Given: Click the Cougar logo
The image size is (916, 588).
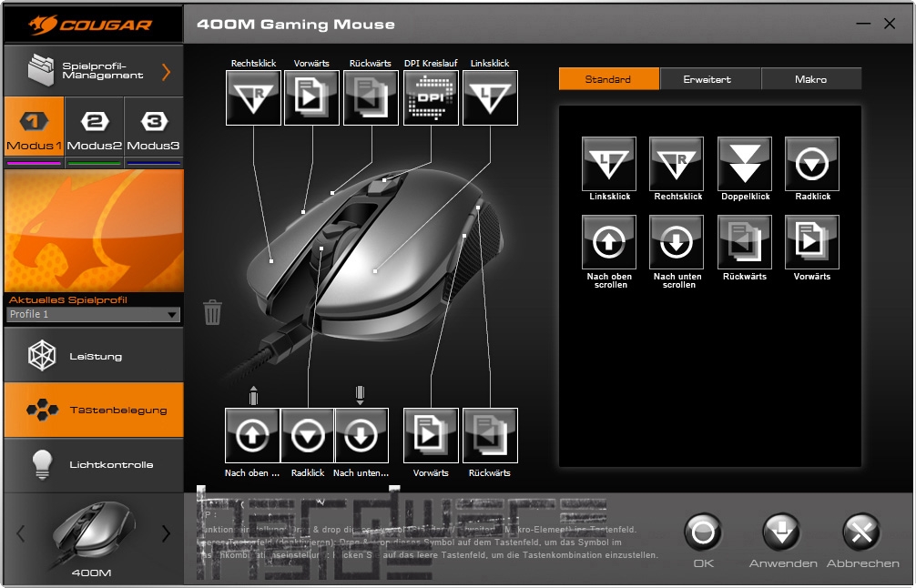Looking at the screenshot, I should 92,25.
